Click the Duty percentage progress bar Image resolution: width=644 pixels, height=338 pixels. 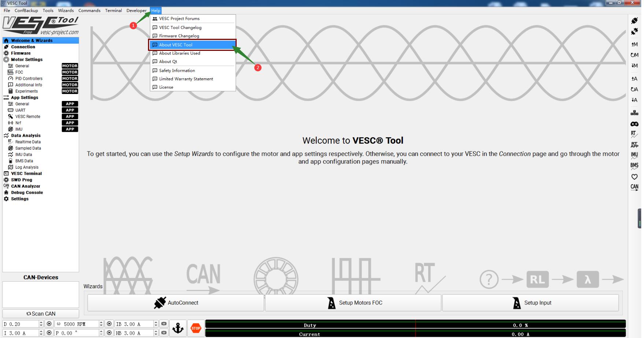click(415, 325)
